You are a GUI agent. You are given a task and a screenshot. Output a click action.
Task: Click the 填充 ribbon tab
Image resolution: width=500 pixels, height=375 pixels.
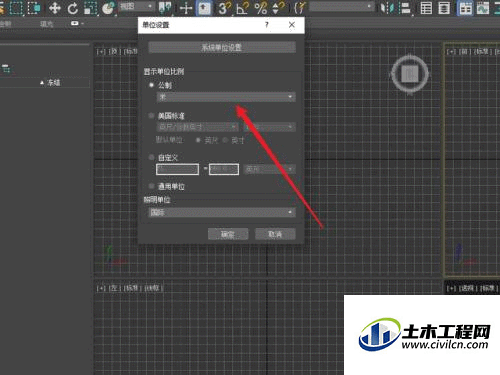pos(47,24)
